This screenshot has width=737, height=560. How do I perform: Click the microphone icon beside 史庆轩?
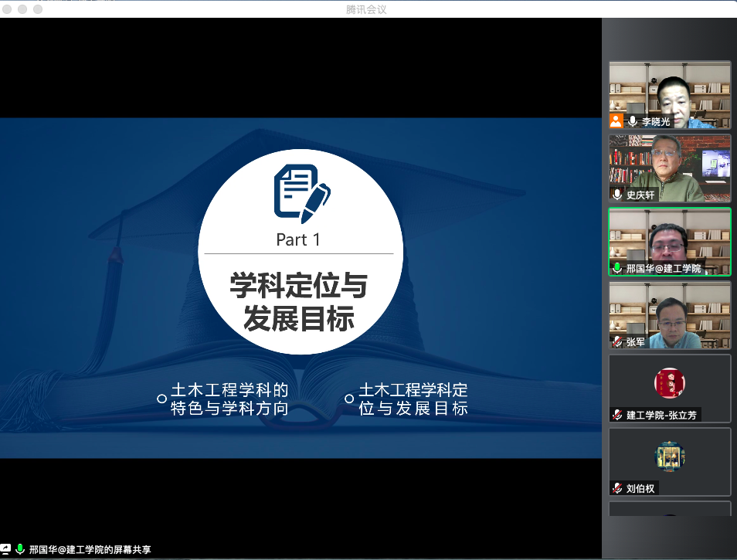click(x=617, y=195)
